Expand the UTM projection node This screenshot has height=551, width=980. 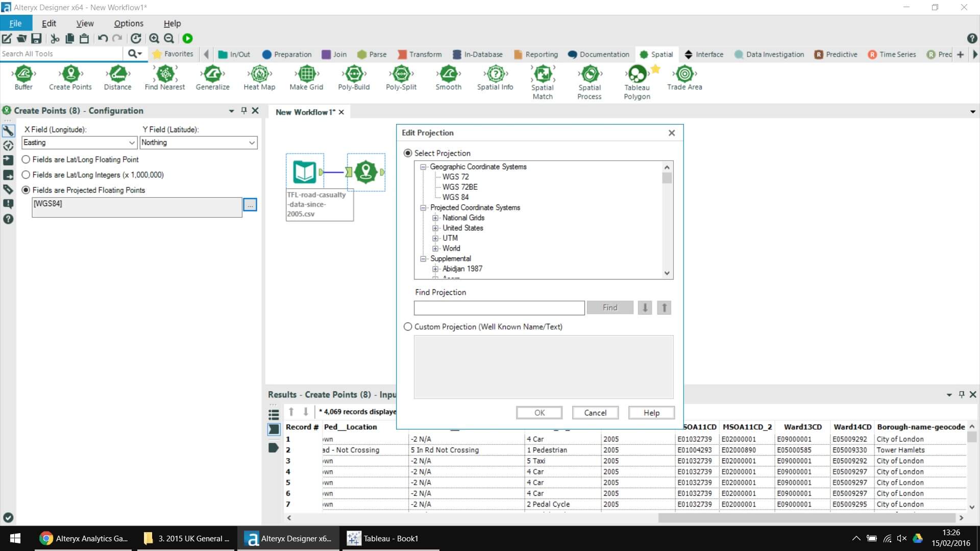coord(435,238)
